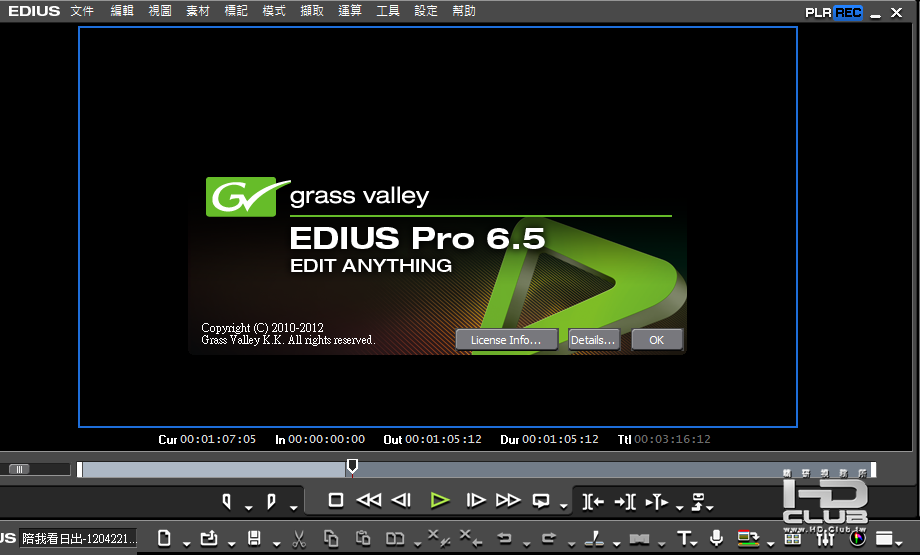Click New Sequence document icon
The width and height of the screenshot is (920, 555).
coord(164,538)
